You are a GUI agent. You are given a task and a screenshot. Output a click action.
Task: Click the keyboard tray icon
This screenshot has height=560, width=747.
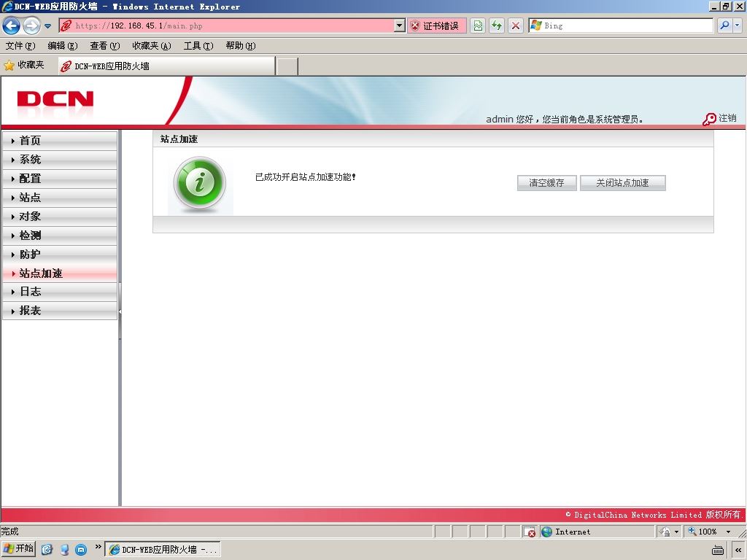pos(718,551)
